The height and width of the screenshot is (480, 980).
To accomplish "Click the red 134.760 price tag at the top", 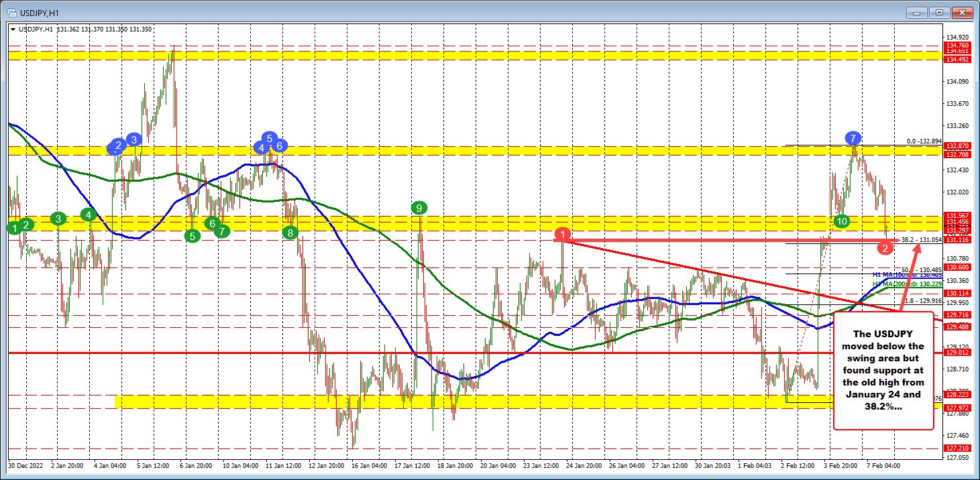I will tap(959, 46).
